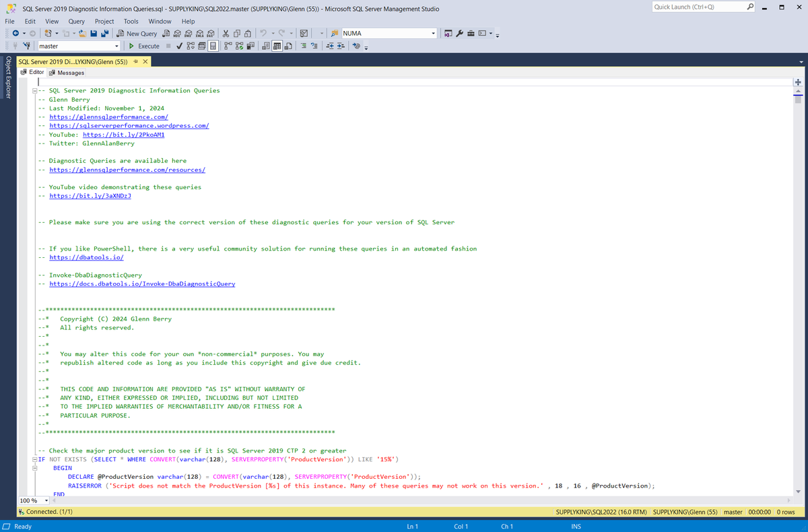
Task: Toggle IntelliSense Enabled button
Action: 212,46
